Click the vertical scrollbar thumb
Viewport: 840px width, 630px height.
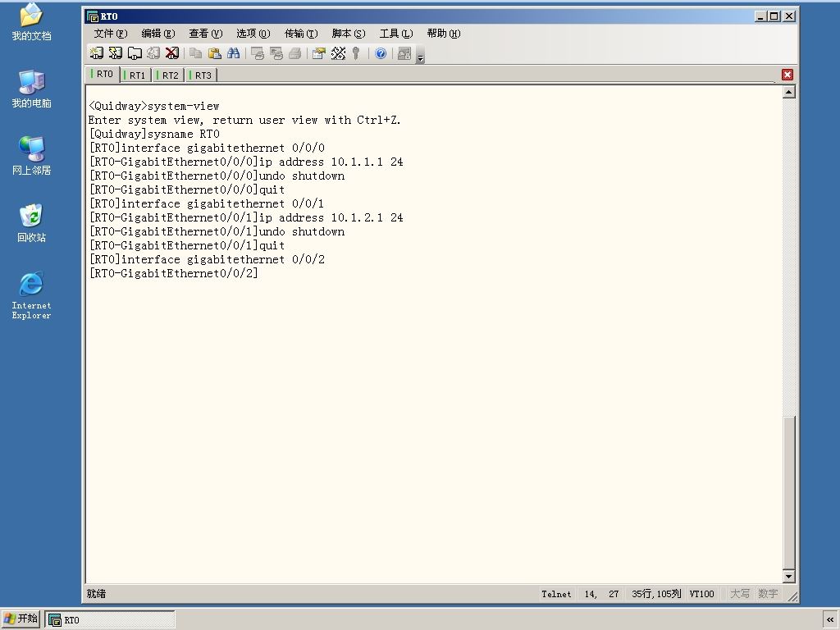point(788,493)
